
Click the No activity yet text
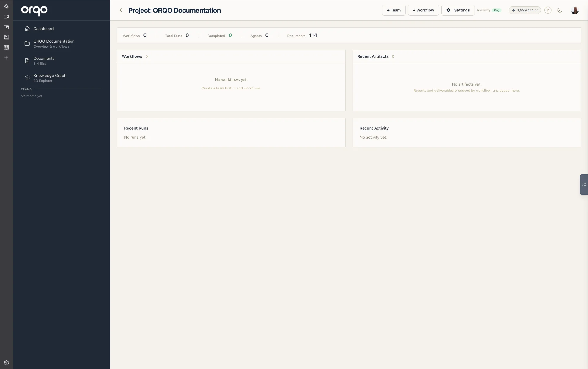coord(373,137)
